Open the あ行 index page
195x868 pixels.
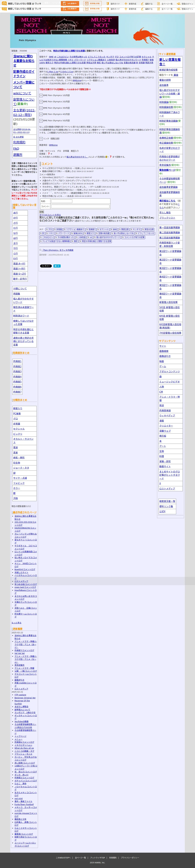[x=15, y=213]
